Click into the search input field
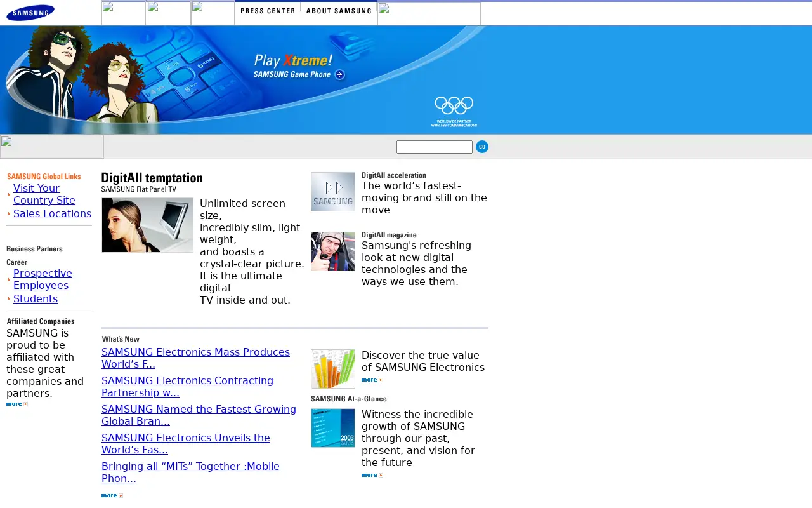The image size is (812, 508). 435,147
